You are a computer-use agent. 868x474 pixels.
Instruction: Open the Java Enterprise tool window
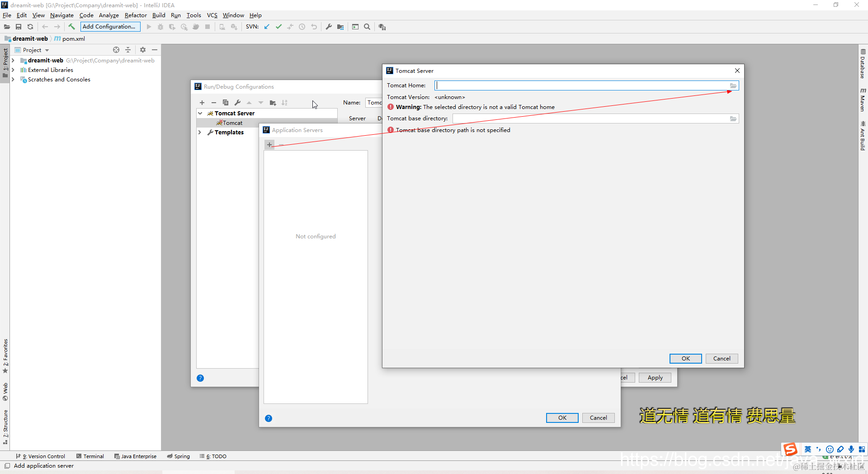[x=135, y=456]
